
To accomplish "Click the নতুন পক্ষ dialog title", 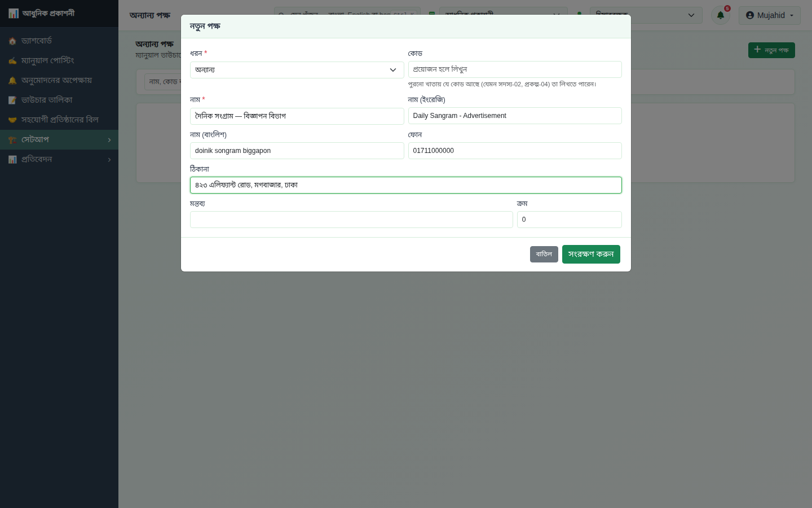I will point(205,26).
